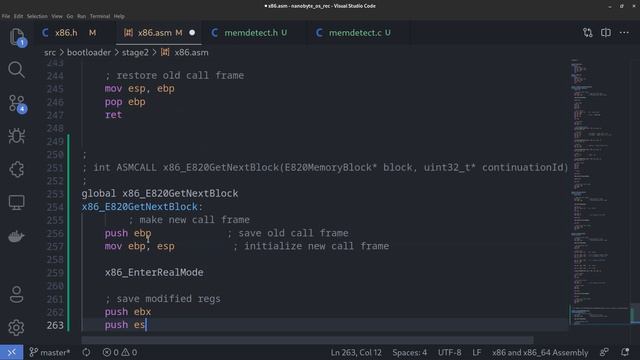Viewport: 640px width, 360px height.
Task: Click the 'ret' instruction on line 247
Action: pos(113,115)
